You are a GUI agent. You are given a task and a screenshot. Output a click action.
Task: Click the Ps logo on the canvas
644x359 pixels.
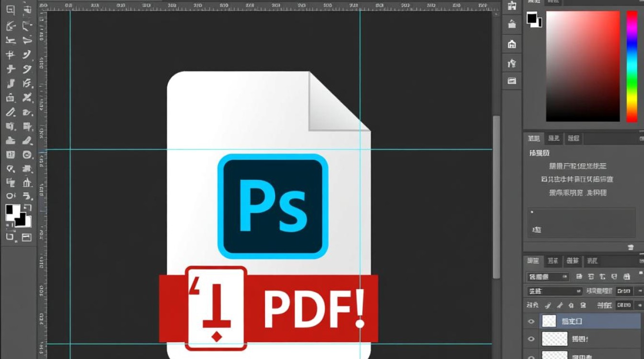coord(273,206)
